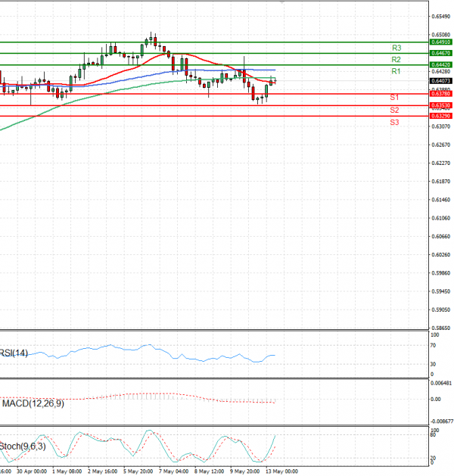Viewport: 454px width, 476px height.
Task: Select the 0.63530 support price tag
Action: coord(441,105)
